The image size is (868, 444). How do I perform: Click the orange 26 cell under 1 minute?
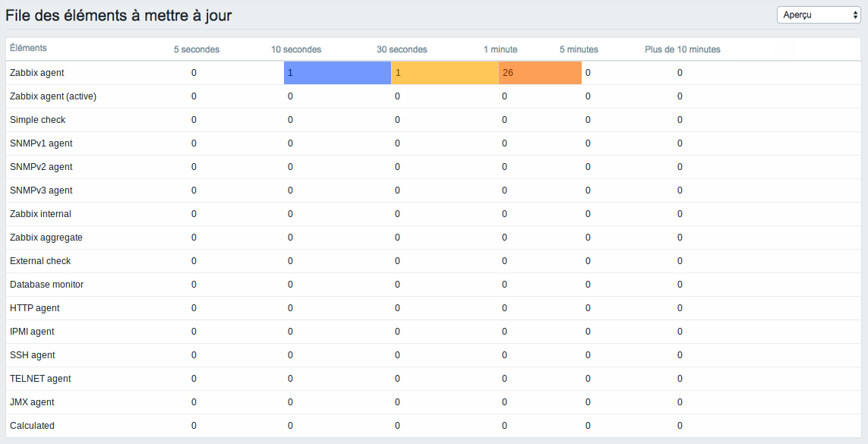click(x=540, y=73)
